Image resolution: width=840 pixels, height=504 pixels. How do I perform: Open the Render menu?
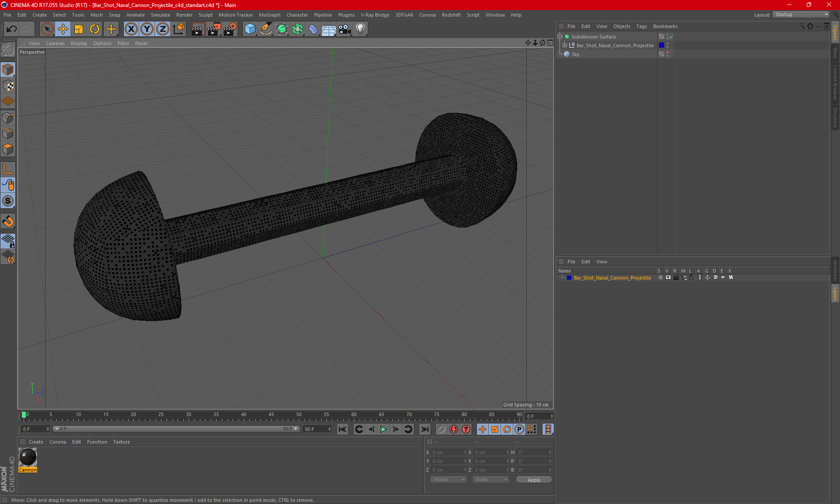[x=184, y=15]
